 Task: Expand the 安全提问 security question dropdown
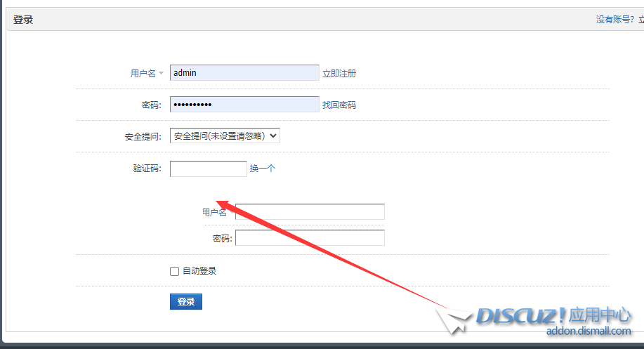click(x=225, y=136)
